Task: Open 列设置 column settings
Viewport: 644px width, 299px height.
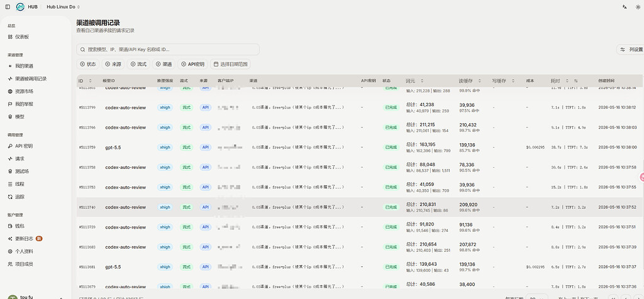Action: pos(631,49)
